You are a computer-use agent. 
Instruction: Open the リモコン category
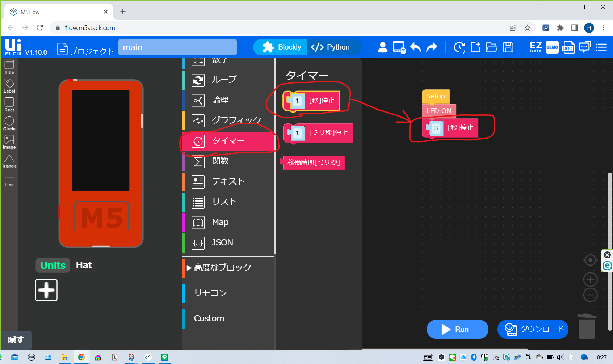coord(228,293)
